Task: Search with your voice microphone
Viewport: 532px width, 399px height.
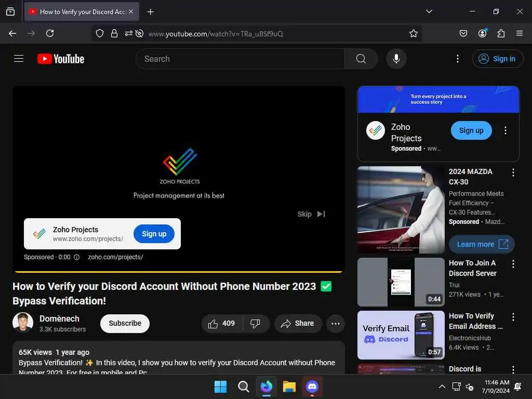Action: point(396,59)
